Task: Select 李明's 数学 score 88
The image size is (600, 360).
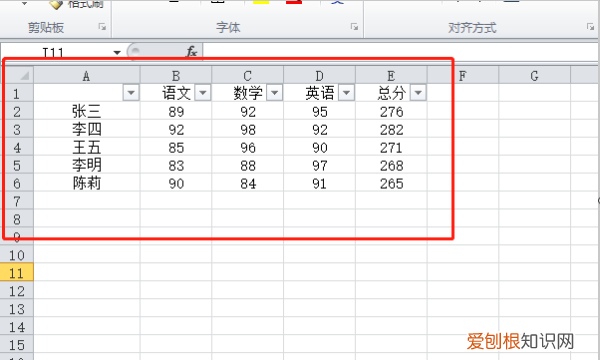Action: [x=248, y=165]
